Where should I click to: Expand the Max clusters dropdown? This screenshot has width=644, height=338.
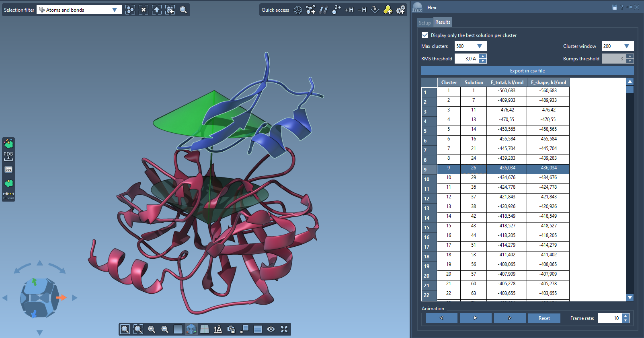470,46
